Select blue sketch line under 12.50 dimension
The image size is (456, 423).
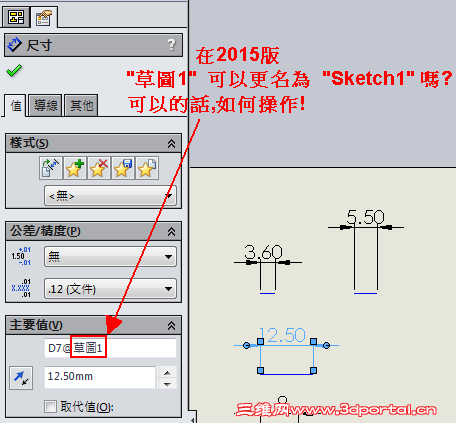pos(287,374)
